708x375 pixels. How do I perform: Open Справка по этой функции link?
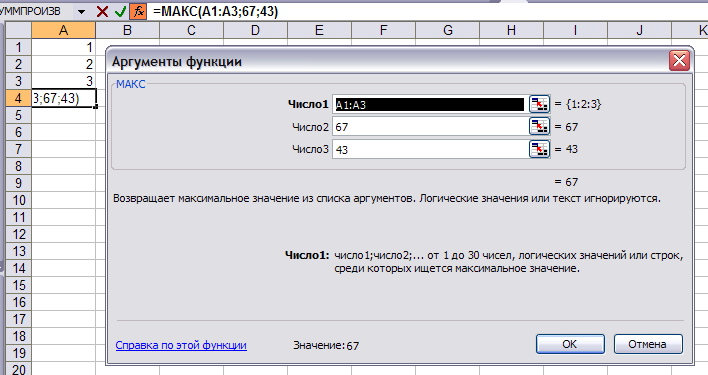point(181,345)
